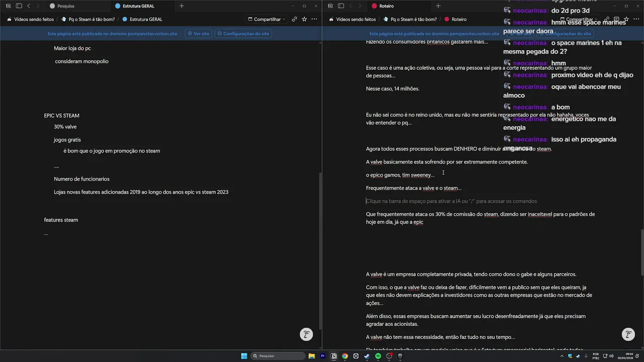
Task: Click 'A valve não tem essa necessidade' paragraph
Action: tap(440, 337)
